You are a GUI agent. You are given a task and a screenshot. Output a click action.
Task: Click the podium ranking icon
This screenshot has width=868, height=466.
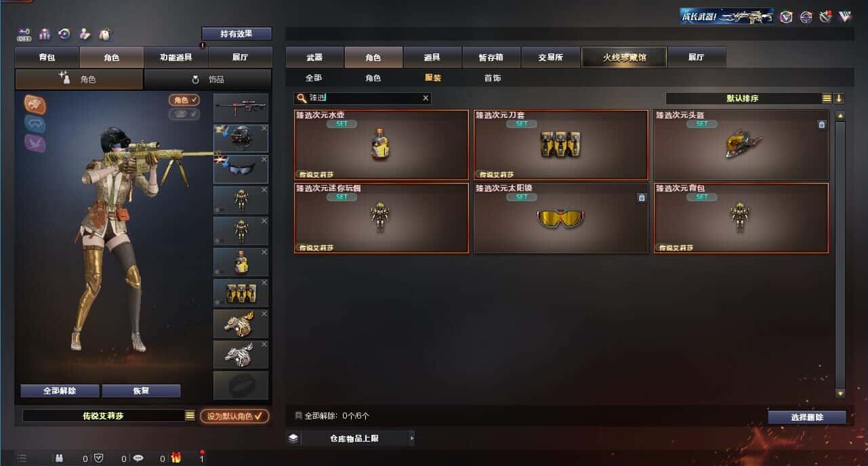45,34
